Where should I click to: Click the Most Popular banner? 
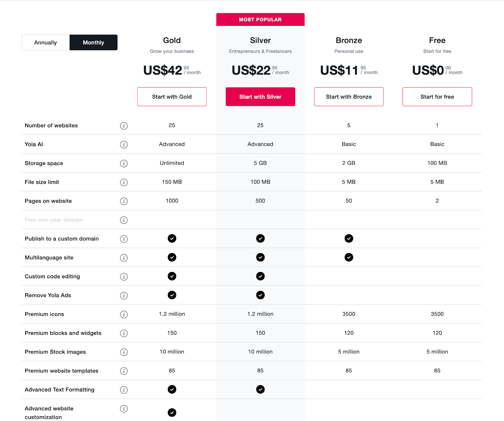[261, 20]
